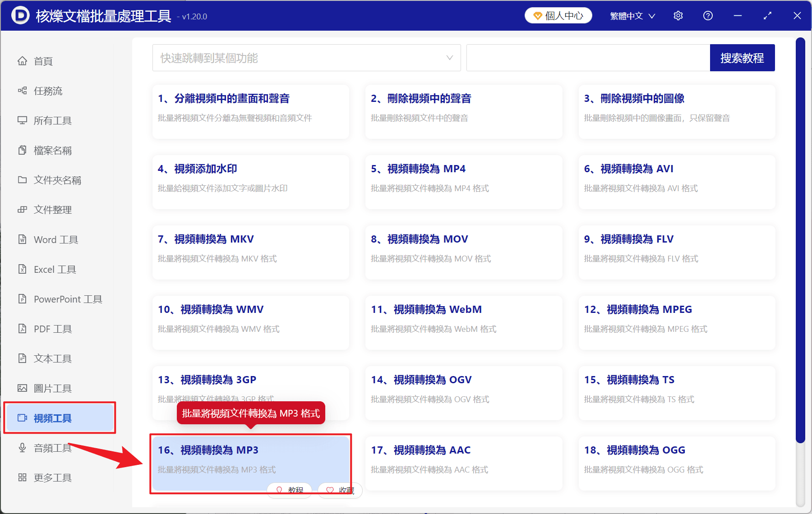Click the folder icon beside 文件夾名稱
The width and height of the screenshot is (812, 514).
point(22,180)
